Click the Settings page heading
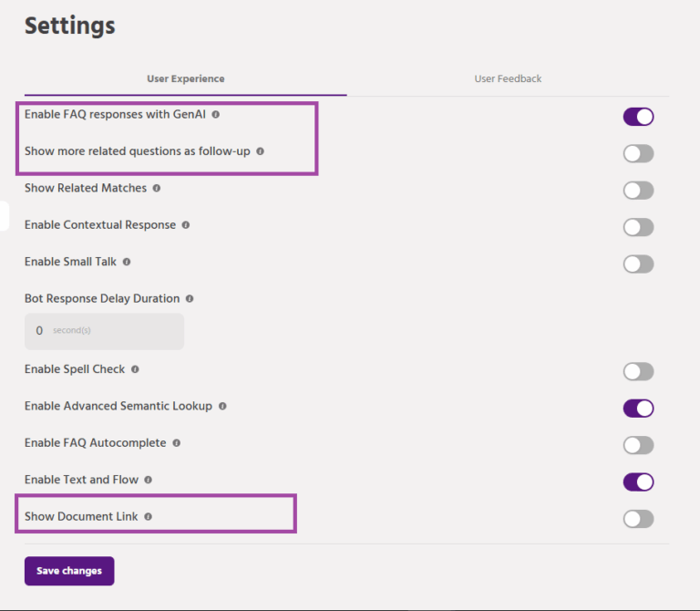Image resolution: width=700 pixels, height=611 pixels. (69, 26)
